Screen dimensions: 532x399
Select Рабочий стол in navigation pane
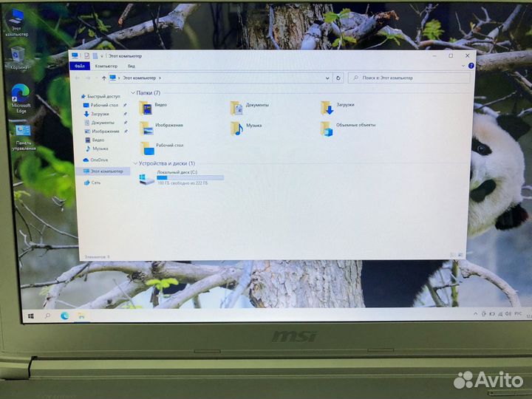101,105
